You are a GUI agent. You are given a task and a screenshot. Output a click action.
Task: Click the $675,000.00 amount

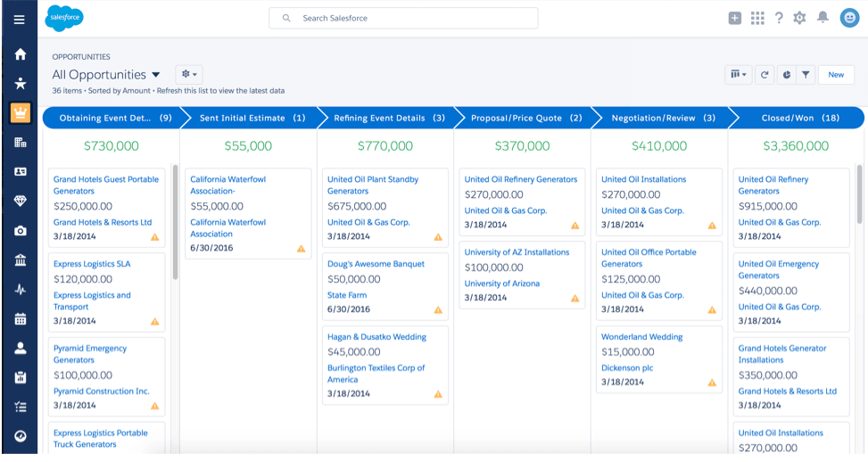point(357,206)
